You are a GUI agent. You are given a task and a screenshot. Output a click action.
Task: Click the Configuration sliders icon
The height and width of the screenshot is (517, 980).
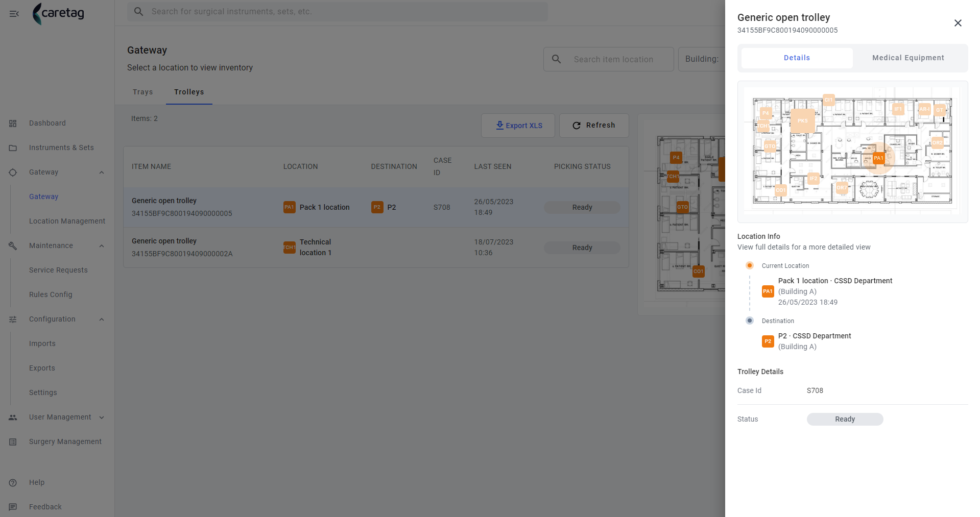tap(13, 319)
